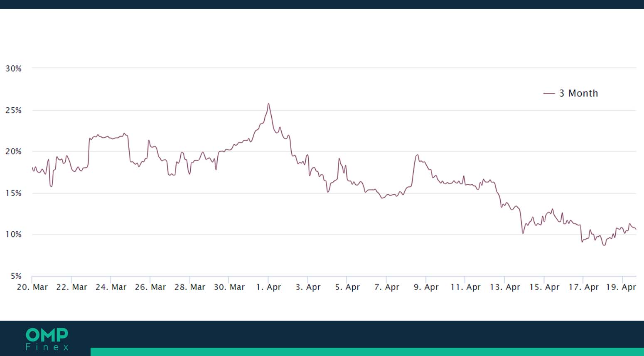Click the 13. Apr date label
This screenshot has height=356, width=644.
click(x=505, y=287)
